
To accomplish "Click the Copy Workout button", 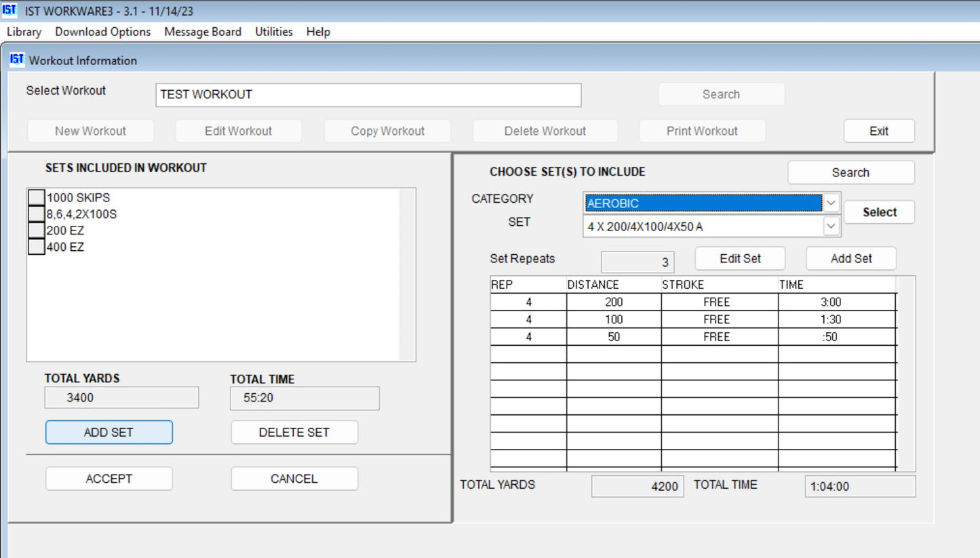I will pyautogui.click(x=387, y=131).
